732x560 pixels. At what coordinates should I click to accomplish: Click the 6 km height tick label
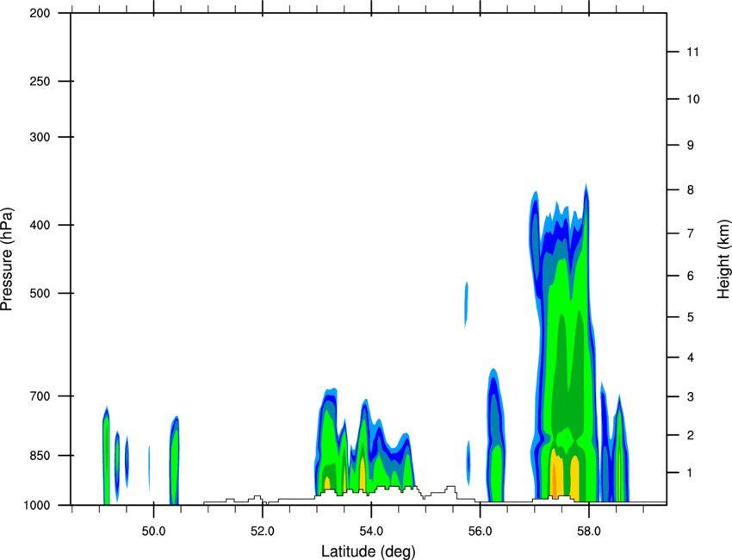(691, 276)
